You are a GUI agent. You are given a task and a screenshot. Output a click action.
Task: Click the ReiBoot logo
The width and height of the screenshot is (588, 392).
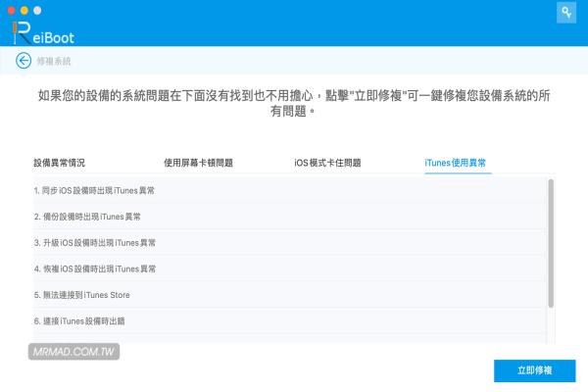tap(43, 32)
